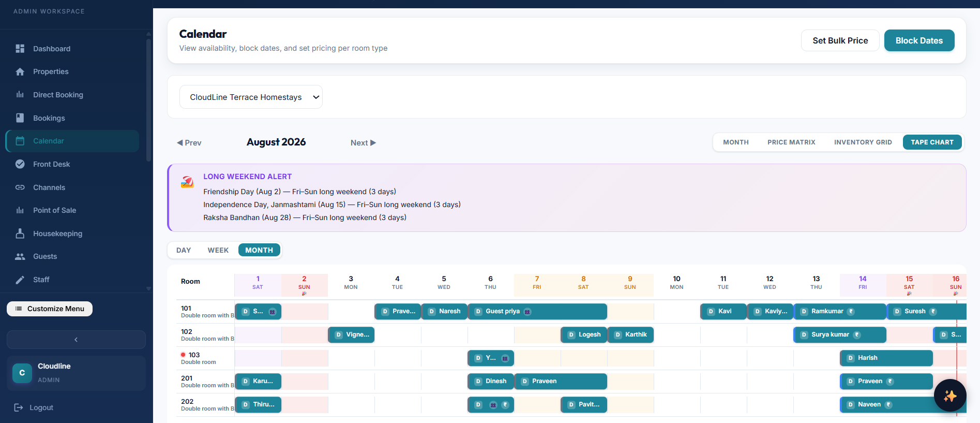
Task: Click the Logout exit icon
Action: tap(19, 407)
